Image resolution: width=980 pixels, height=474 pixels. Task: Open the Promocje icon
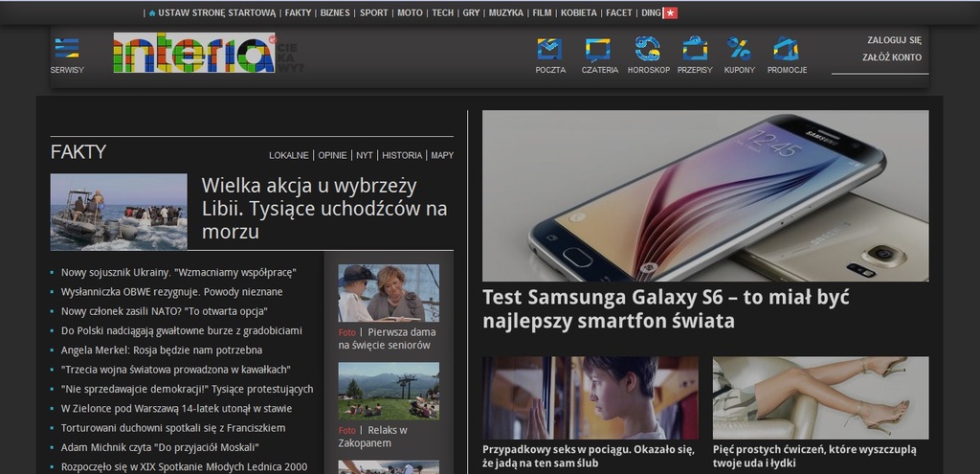[786, 49]
